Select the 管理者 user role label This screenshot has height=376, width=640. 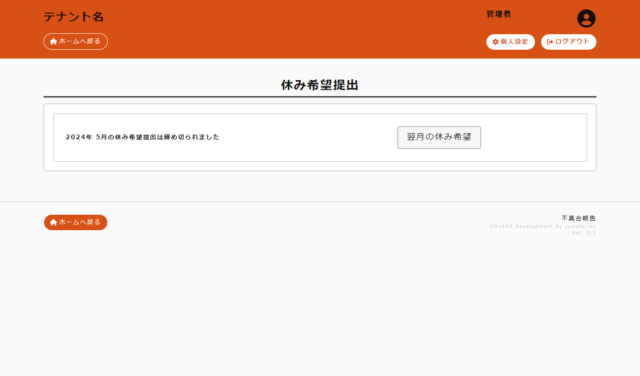point(498,14)
